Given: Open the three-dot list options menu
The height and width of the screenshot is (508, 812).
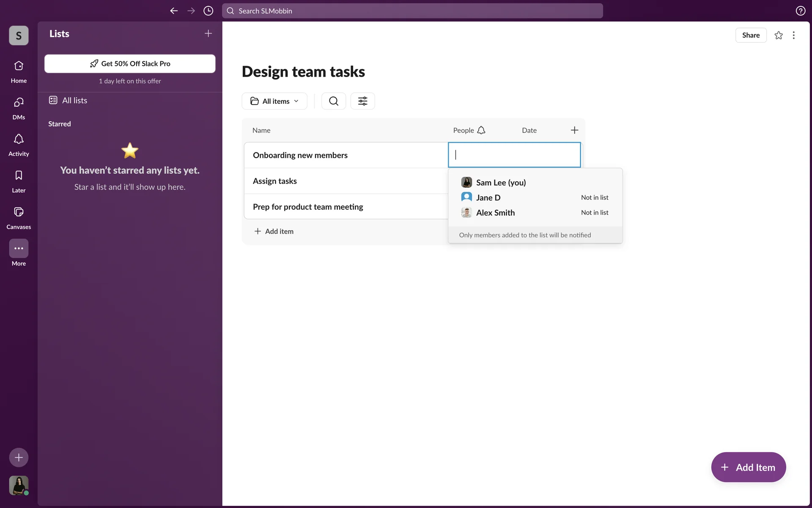Looking at the screenshot, I should 793,36.
